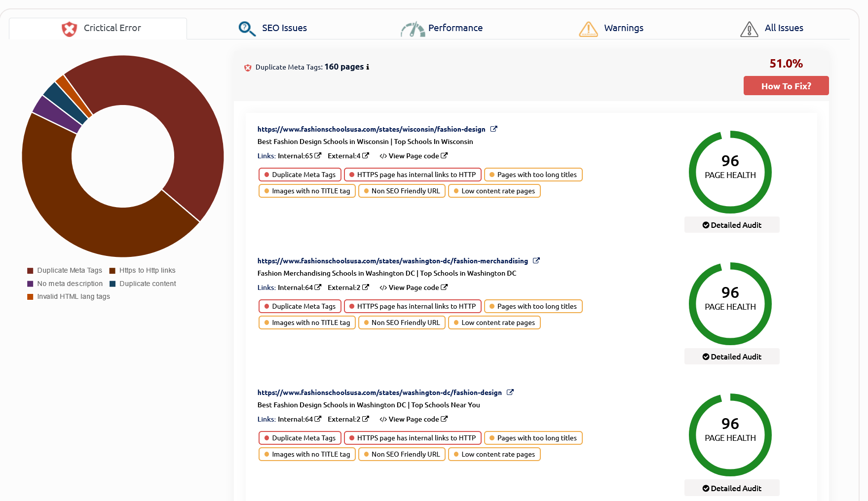This screenshot has height=501, width=868.
Task: Click the Performance gauge icon
Action: pos(413,29)
